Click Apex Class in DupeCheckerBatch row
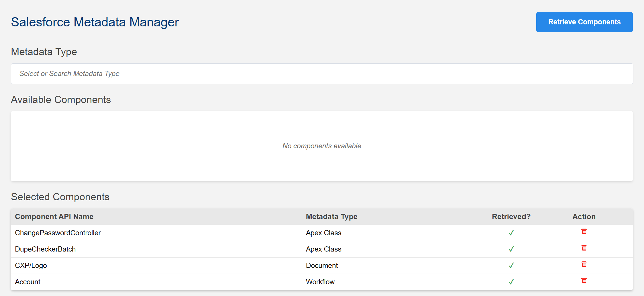The height and width of the screenshot is (296, 644). 323,249
